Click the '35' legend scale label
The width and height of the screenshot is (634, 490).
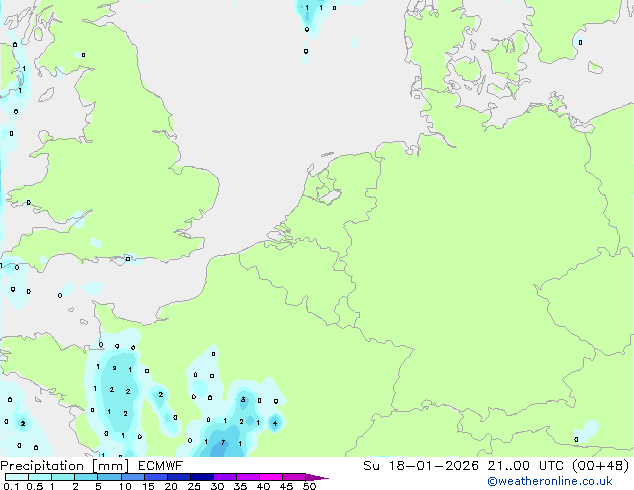pos(240,486)
